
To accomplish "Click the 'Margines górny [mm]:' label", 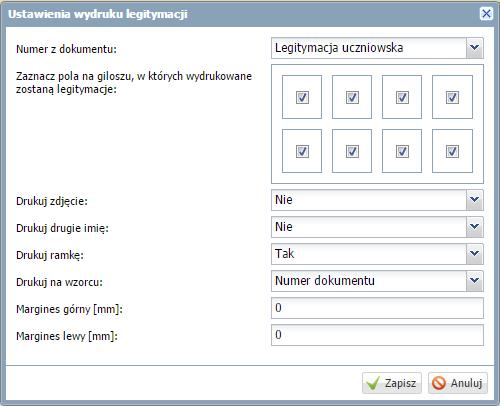I will point(69,309).
